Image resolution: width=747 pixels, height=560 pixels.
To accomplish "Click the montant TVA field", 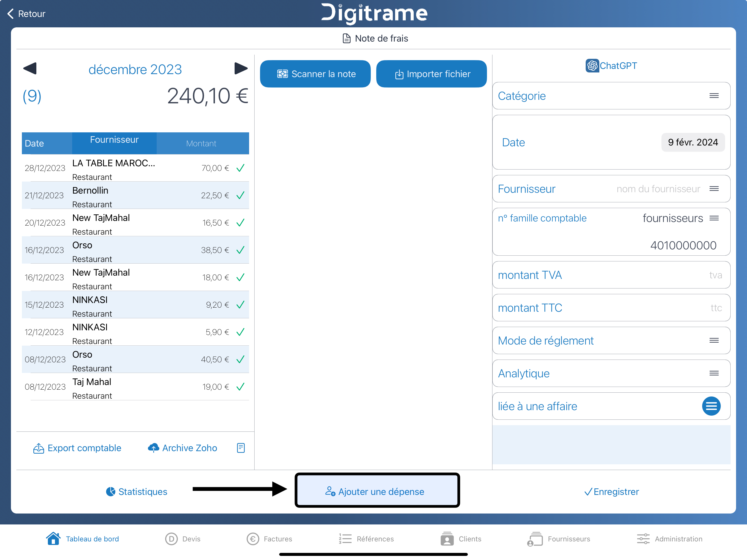I will click(611, 275).
